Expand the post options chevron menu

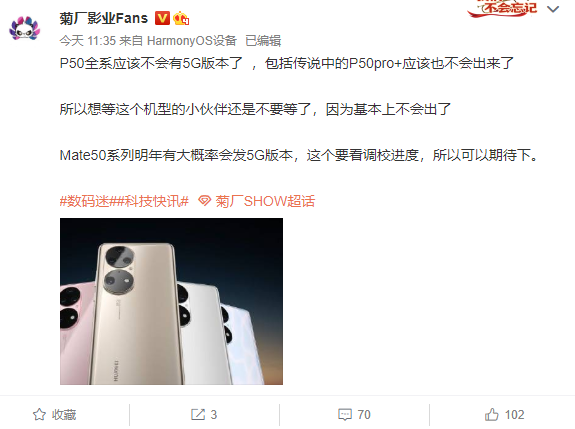coord(553,9)
